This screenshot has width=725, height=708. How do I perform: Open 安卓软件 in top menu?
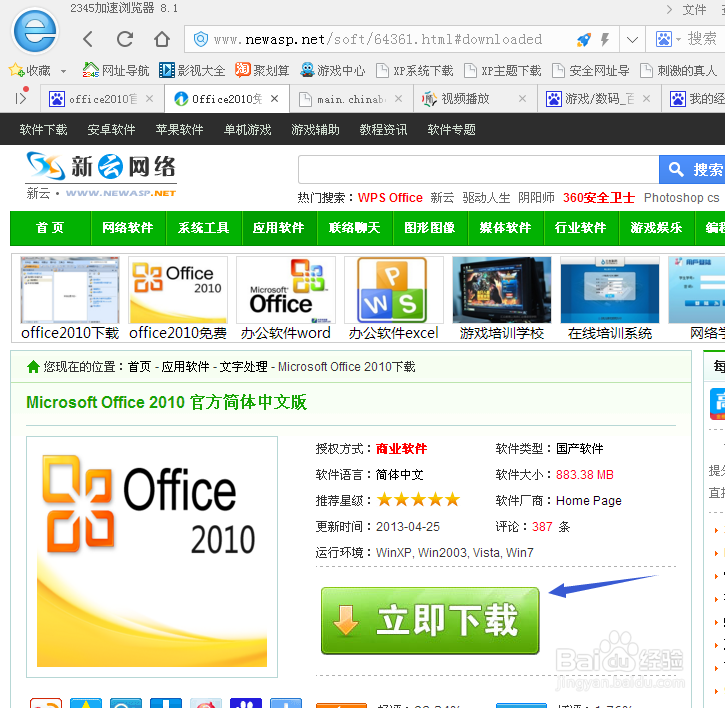[x=111, y=129]
